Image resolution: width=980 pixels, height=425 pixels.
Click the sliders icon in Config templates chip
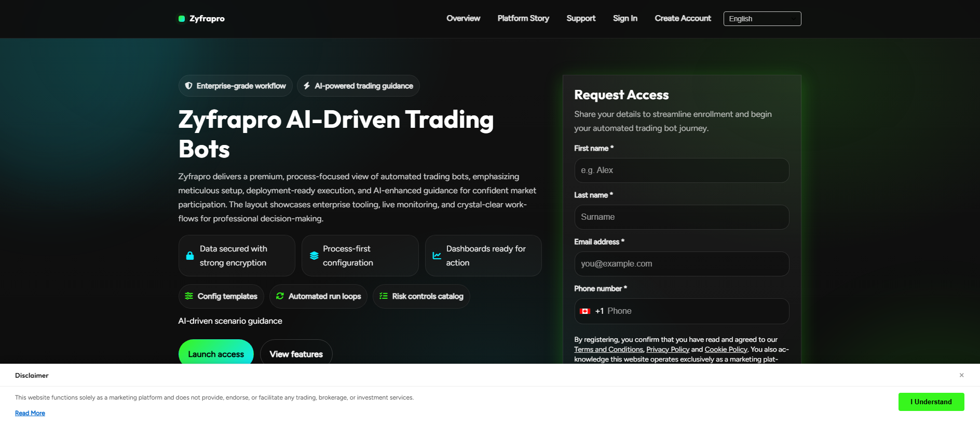pyautogui.click(x=189, y=296)
